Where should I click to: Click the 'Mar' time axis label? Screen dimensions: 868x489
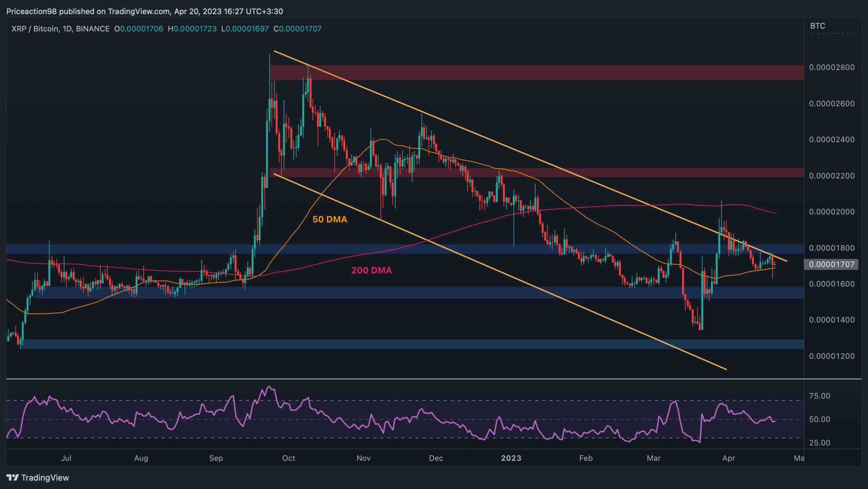654,458
